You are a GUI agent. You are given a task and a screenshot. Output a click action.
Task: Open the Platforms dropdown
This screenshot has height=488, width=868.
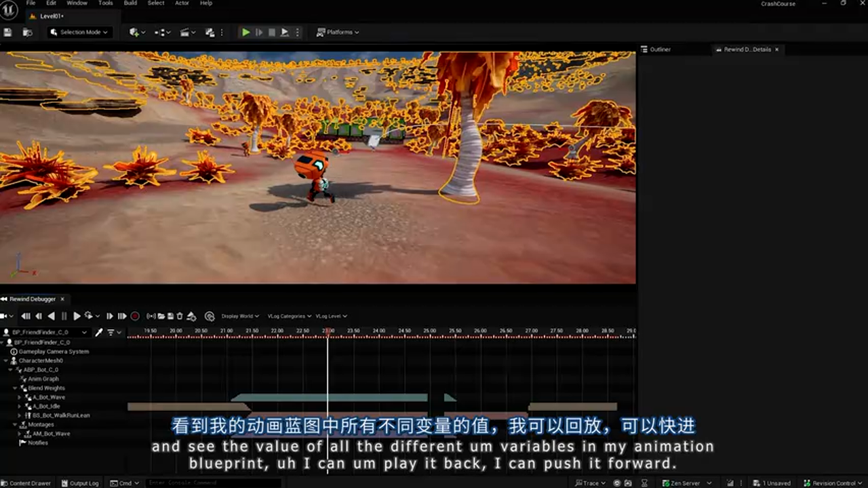click(337, 32)
